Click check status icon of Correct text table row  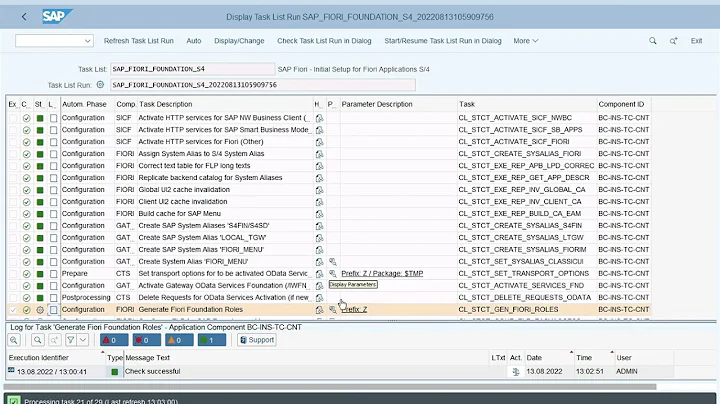[27, 166]
